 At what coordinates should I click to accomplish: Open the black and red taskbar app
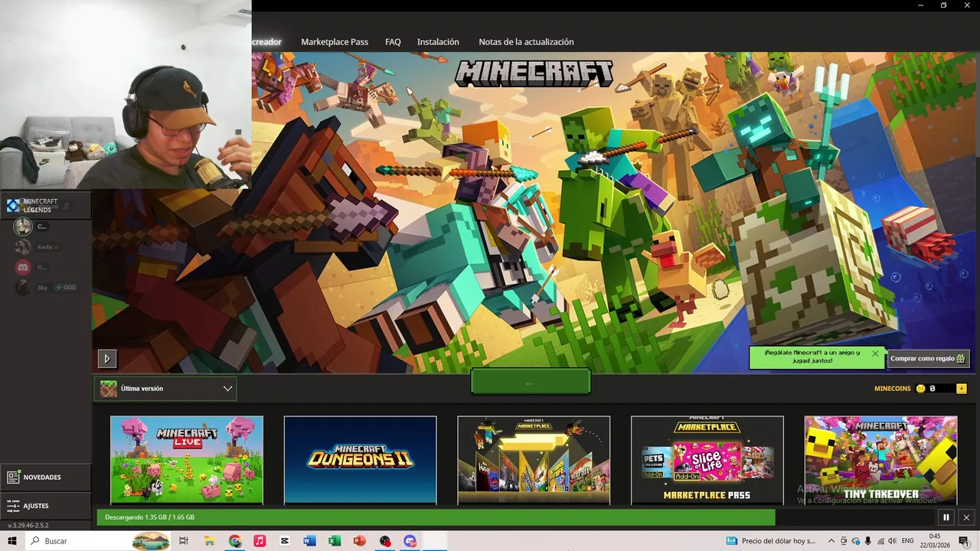(385, 541)
